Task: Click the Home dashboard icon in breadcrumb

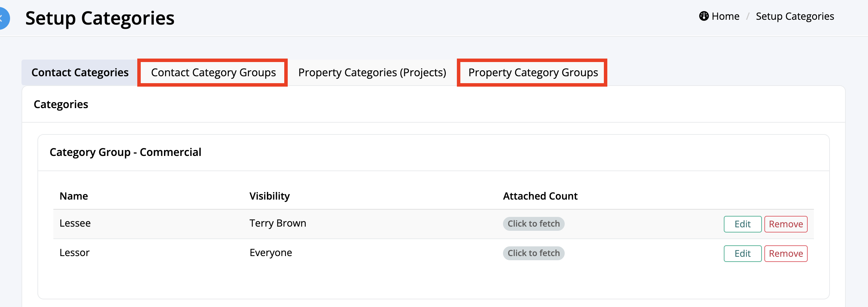Action: click(x=703, y=16)
